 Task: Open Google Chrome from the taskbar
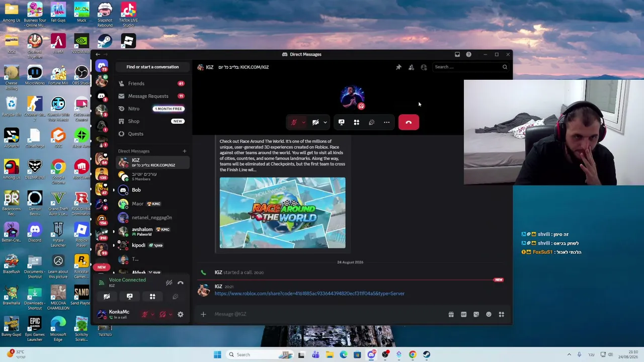tap(413, 354)
